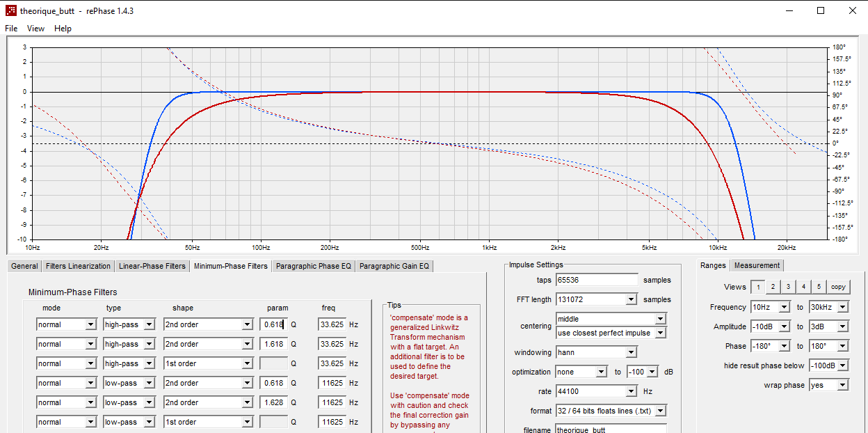Image resolution: width=868 pixels, height=433 pixels.
Task: Open the Amplitude maximum dropdown showing 3dB
Action: 829,326
